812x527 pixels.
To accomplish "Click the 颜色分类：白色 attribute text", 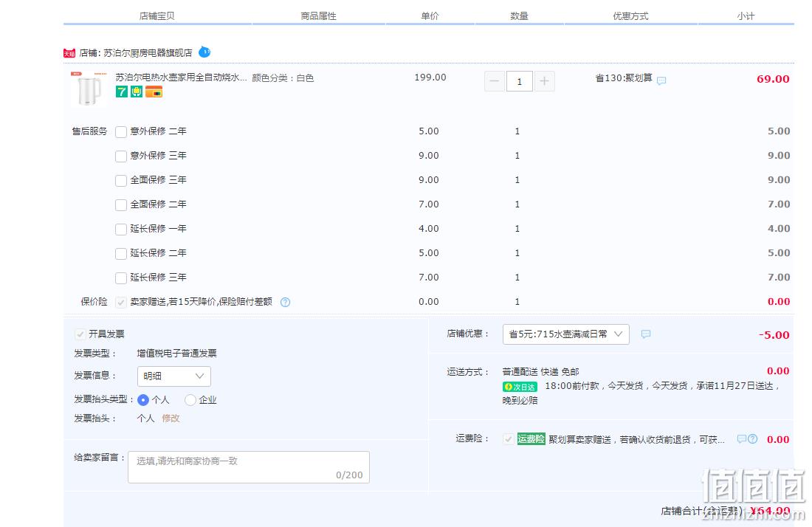I will pos(283,78).
